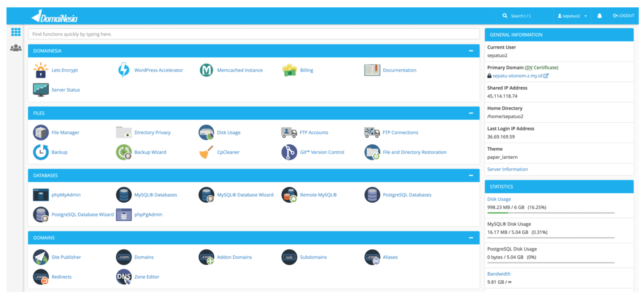This screenshot has height=296, width=644.
Task: Click the sepatu-otonom-z.my.id domain link
Action: point(517,76)
